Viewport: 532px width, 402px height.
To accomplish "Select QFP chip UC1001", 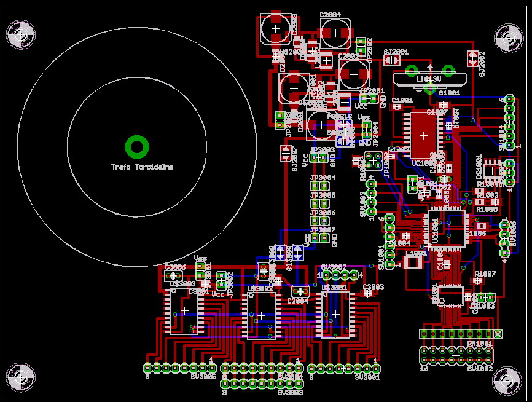I will pyautogui.click(x=447, y=229).
